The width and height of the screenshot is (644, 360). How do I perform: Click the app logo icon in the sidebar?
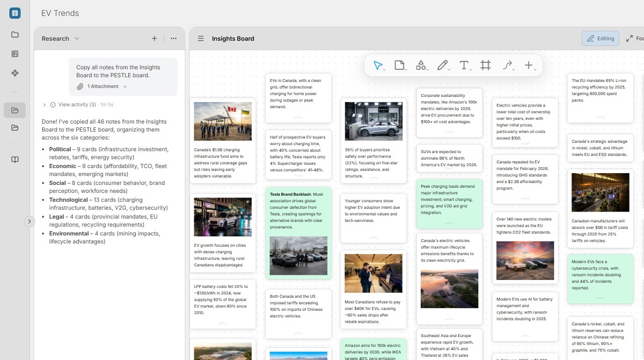click(x=15, y=13)
